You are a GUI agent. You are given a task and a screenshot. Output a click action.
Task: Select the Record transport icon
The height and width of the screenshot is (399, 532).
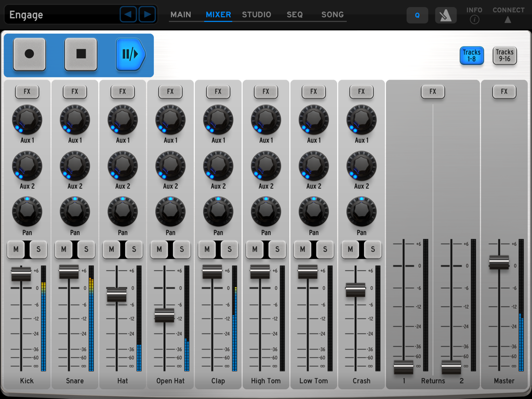click(x=29, y=54)
